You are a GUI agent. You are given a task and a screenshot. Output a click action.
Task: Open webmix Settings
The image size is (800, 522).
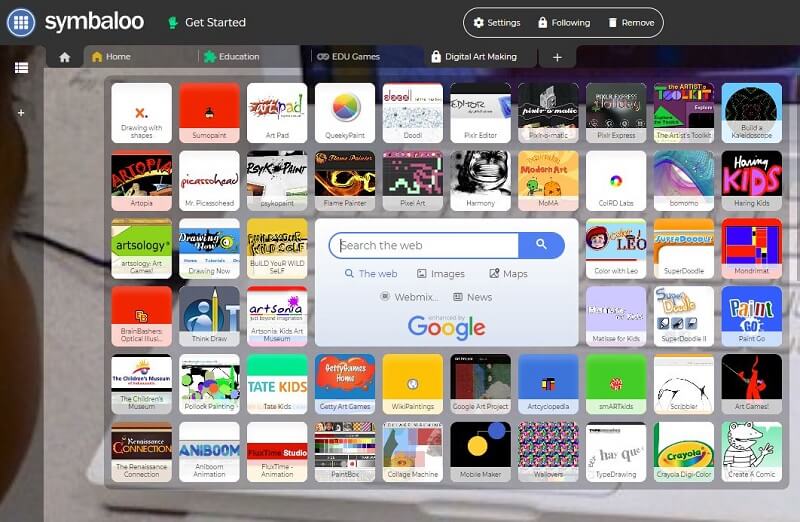[x=497, y=22]
